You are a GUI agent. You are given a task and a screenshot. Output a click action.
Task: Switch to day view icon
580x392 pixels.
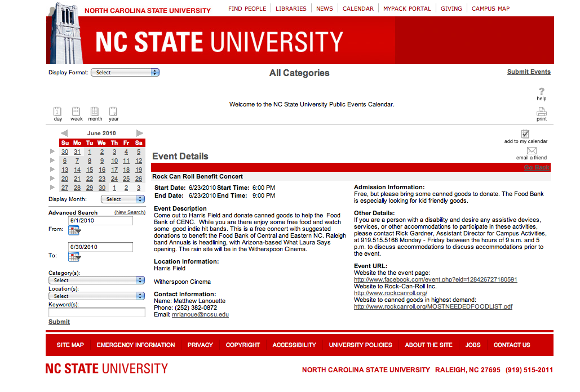tap(57, 111)
